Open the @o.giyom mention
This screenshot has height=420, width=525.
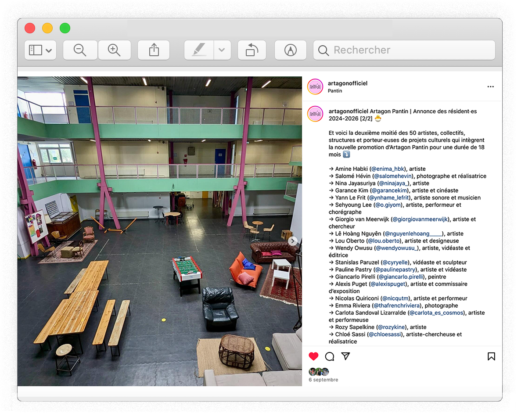388,205
